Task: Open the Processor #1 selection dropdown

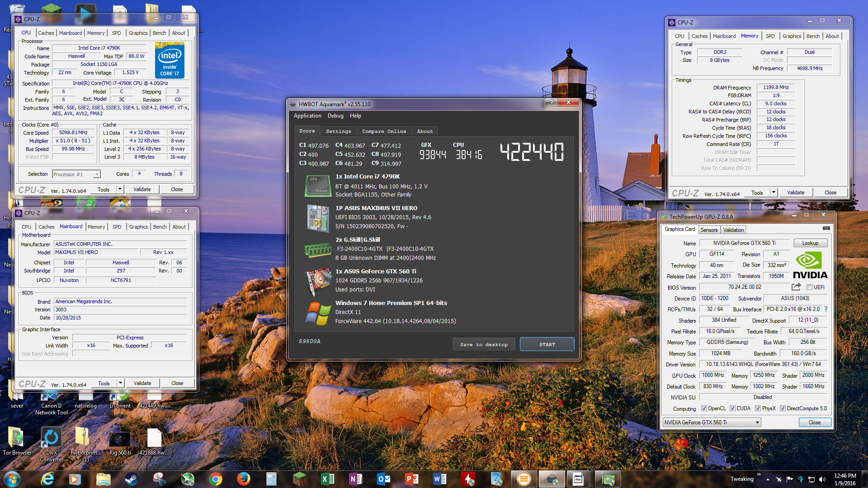Action: (97, 174)
